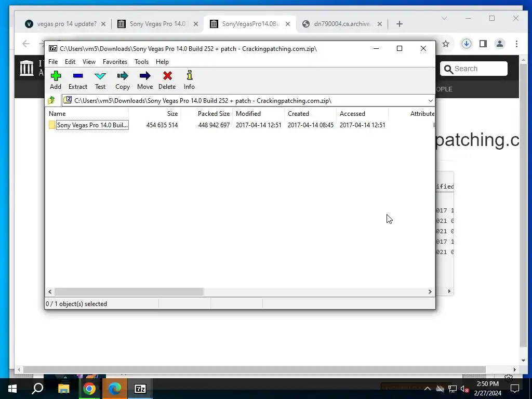Select the Sony Vegas Pro folder icon
The height and width of the screenshot is (399, 532).
[52, 125]
